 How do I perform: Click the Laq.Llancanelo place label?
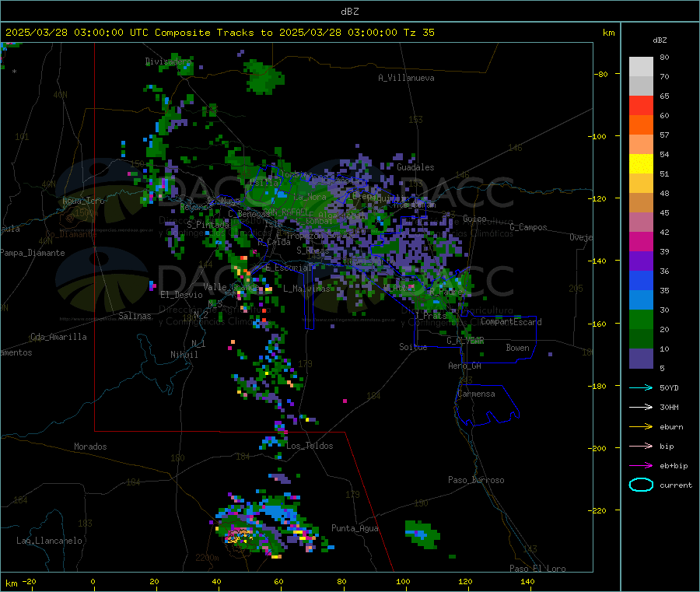click(x=49, y=541)
